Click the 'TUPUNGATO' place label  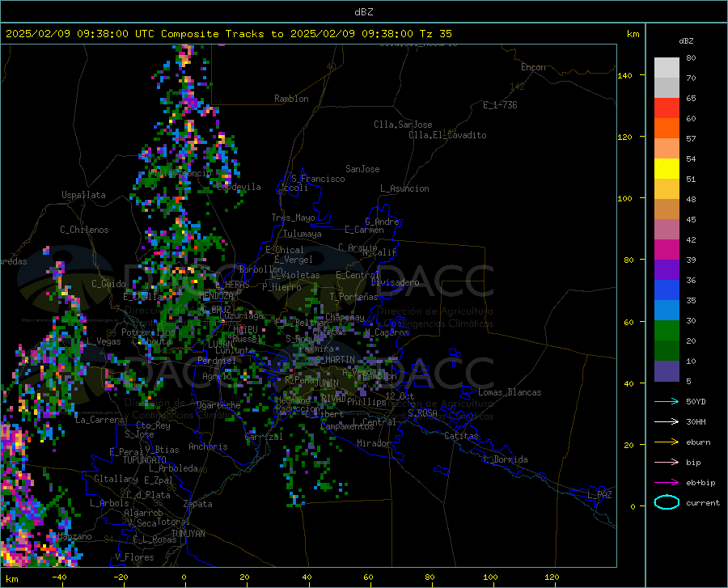tap(145, 460)
